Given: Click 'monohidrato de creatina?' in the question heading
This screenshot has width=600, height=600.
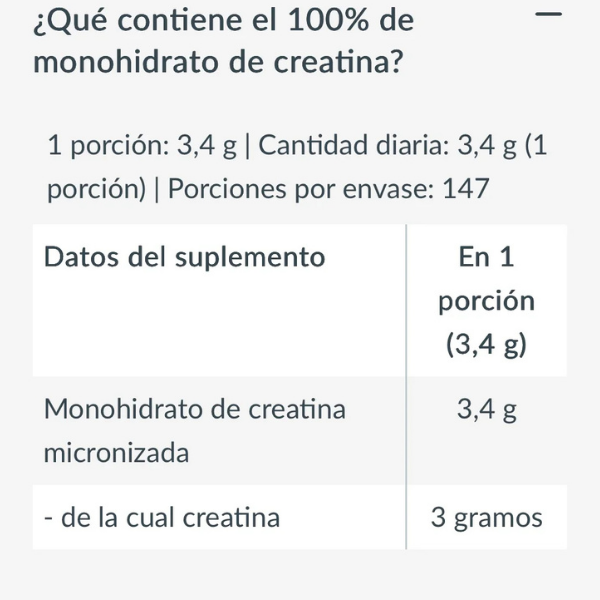Looking at the screenshot, I should (x=218, y=64).
